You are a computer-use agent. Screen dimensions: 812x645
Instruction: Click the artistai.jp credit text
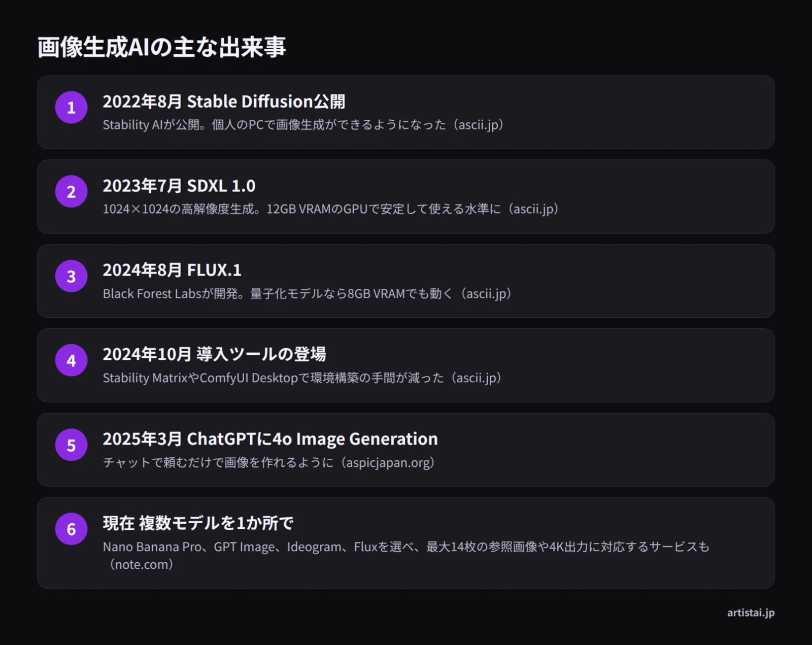[751, 613]
